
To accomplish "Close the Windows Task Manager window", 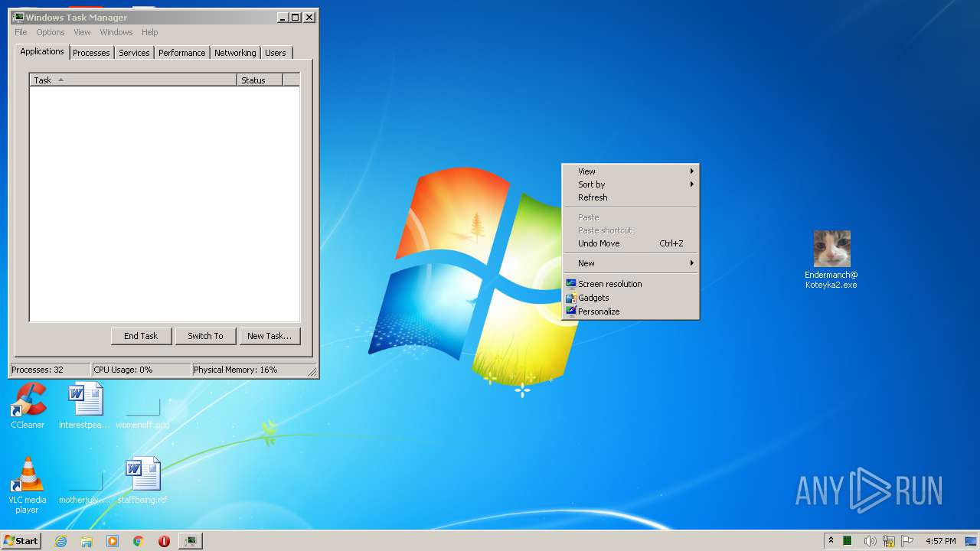I will tap(309, 17).
